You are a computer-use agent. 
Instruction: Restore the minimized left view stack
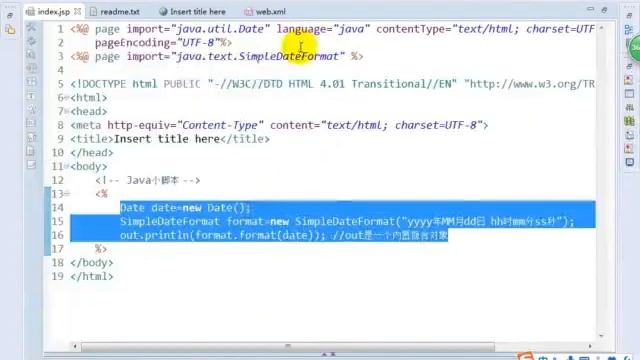(10, 16)
